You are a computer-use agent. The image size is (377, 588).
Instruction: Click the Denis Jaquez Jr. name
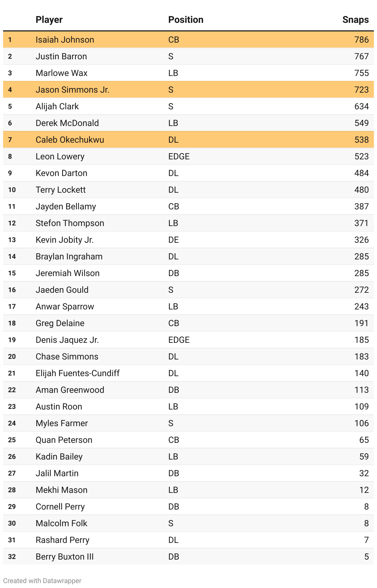point(67,340)
